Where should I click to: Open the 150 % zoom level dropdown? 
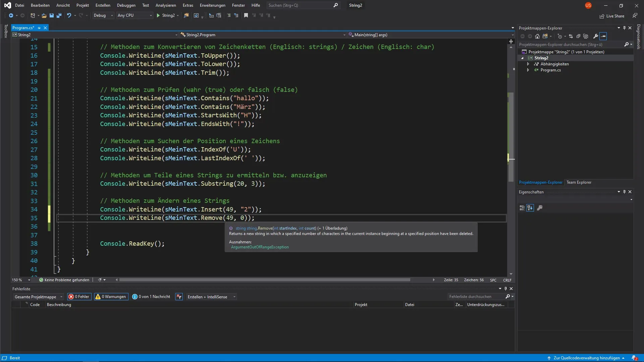(21, 280)
